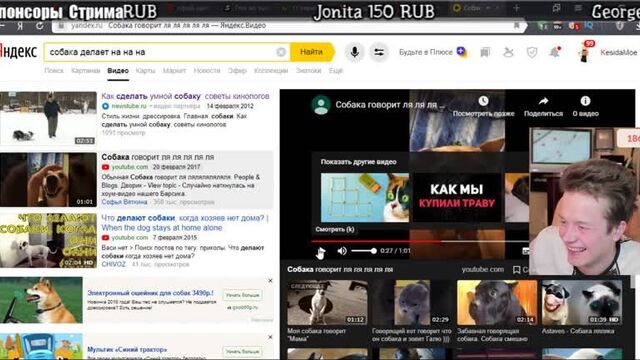640x360 pixels.
Task: Open the Знатоки tab
Action: click(309, 71)
